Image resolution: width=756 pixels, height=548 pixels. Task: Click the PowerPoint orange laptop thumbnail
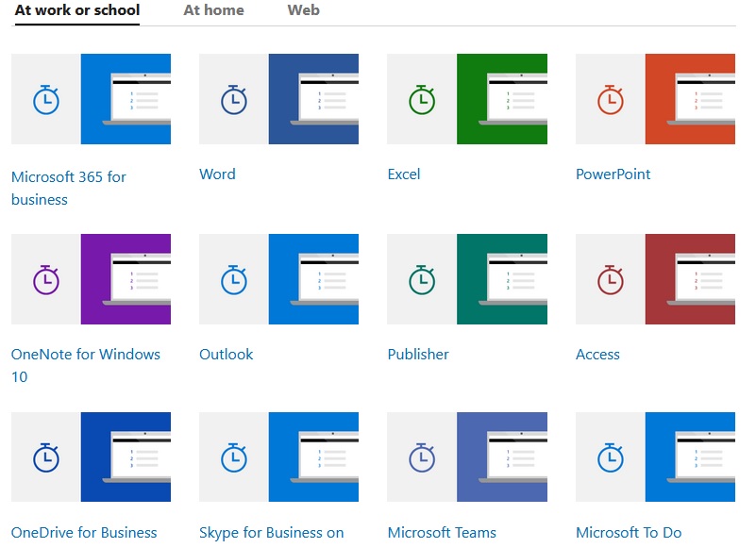coord(690,99)
